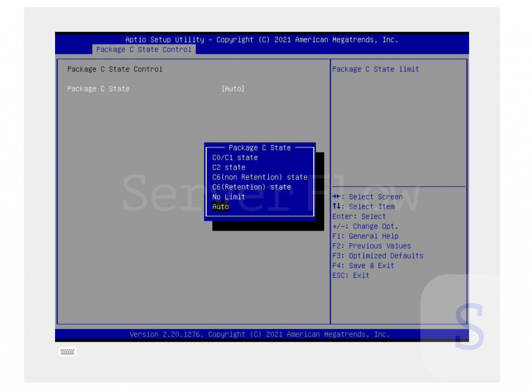Select the highlighted Auto option
The image size is (532, 392).
(x=221, y=207)
